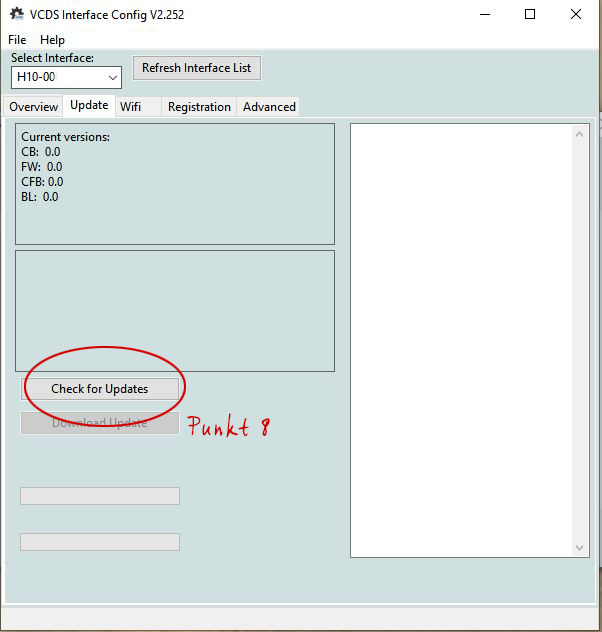Select the Update tab
Screen dimensions: 602x632
pos(89,105)
